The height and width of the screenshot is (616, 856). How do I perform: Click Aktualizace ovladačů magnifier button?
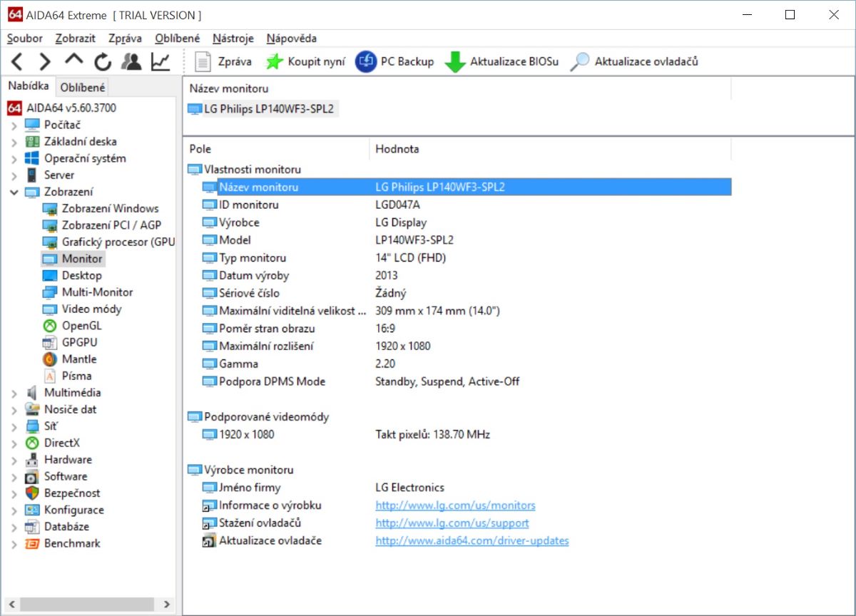tap(634, 62)
